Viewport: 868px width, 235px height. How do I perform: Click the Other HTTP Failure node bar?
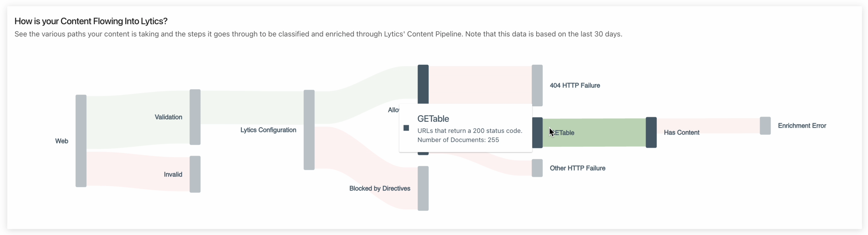(x=537, y=168)
